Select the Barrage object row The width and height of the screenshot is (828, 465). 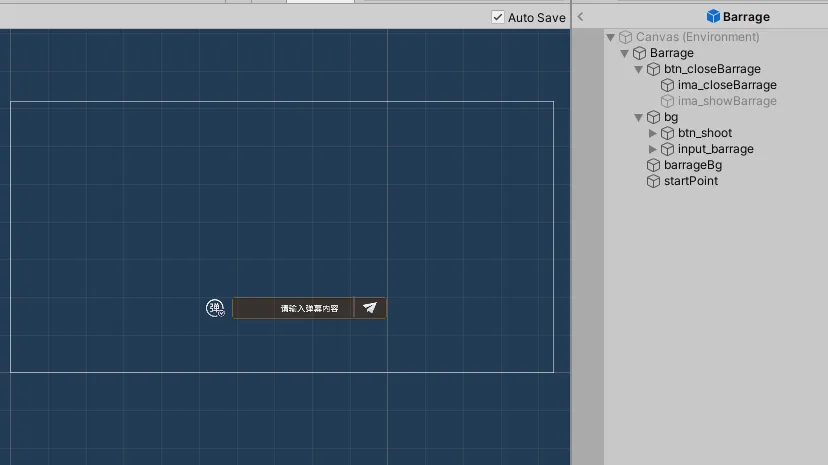pyautogui.click(x=671, y=53)
